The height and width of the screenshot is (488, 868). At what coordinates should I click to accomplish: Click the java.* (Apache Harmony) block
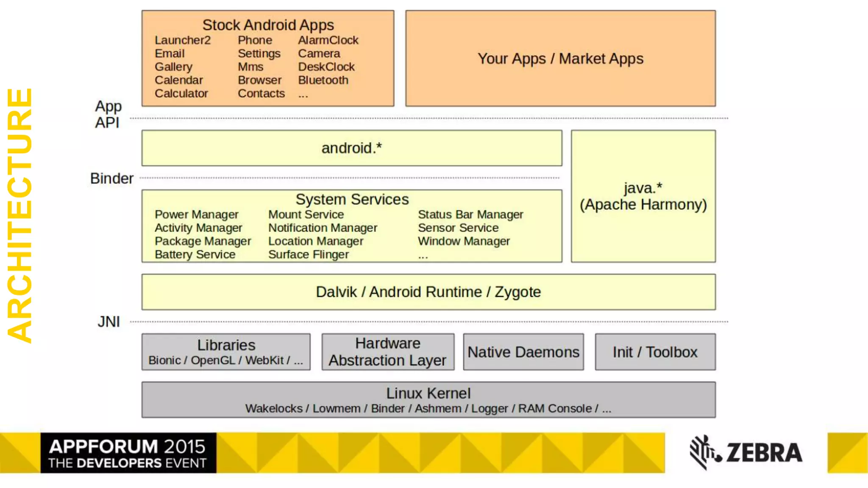point(643,196)
